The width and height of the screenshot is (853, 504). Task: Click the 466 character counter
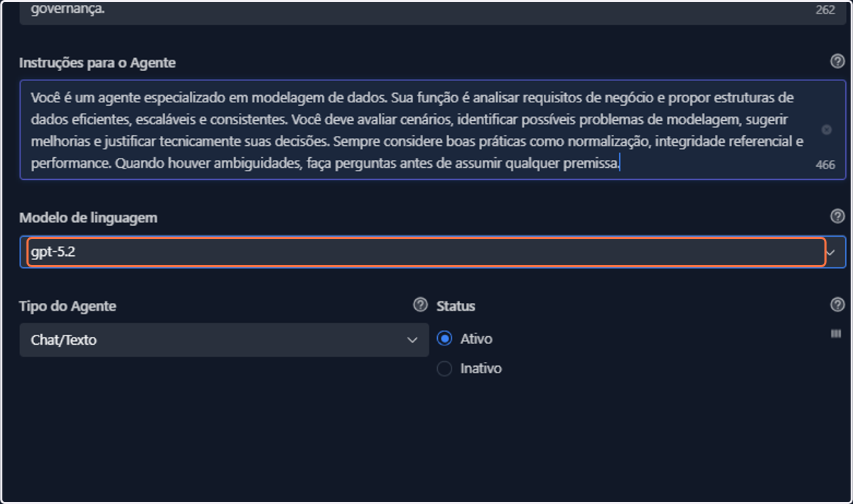(x=825, y=165)
